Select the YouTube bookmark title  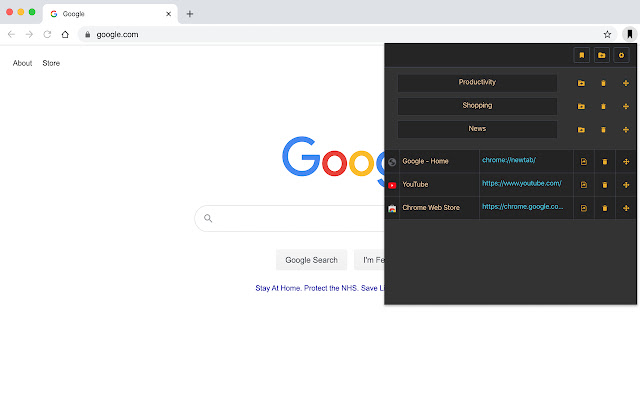415,184
